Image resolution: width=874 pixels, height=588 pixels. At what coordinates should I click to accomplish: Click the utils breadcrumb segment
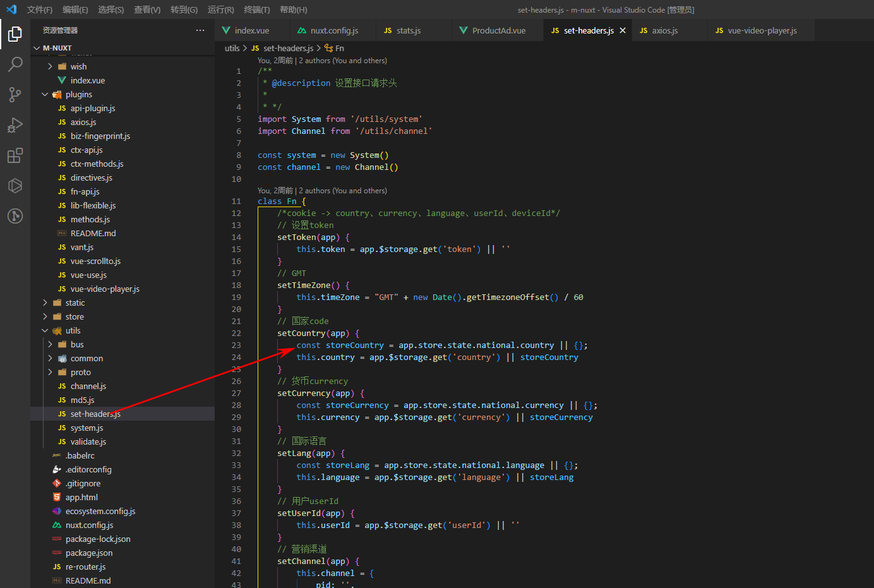232,48
